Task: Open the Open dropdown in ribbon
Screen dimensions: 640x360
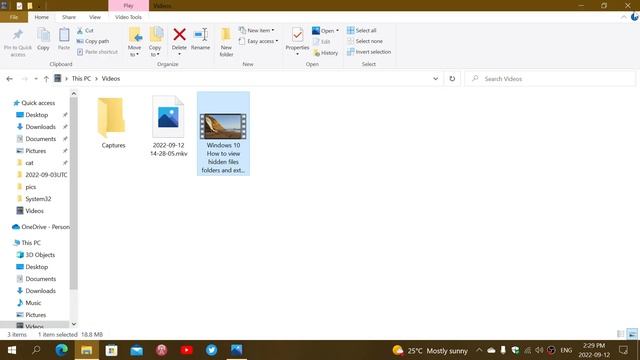Action: (x=325, y=31)
